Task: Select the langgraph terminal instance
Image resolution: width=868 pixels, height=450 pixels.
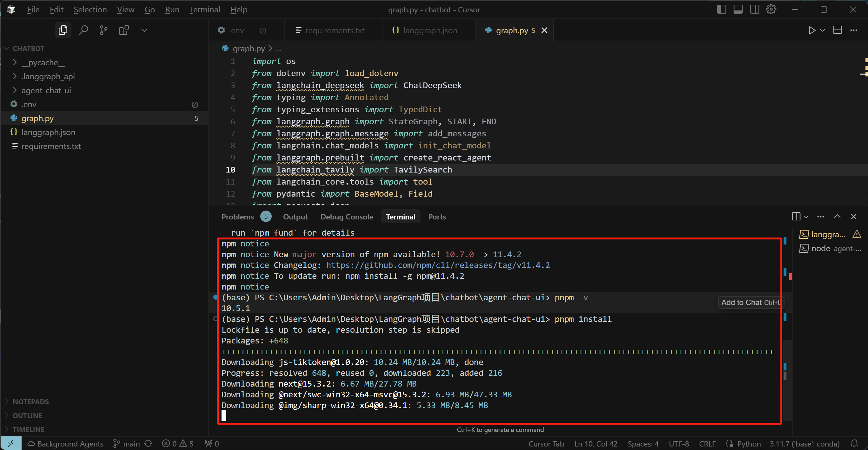Action: (x=830, y=234)
